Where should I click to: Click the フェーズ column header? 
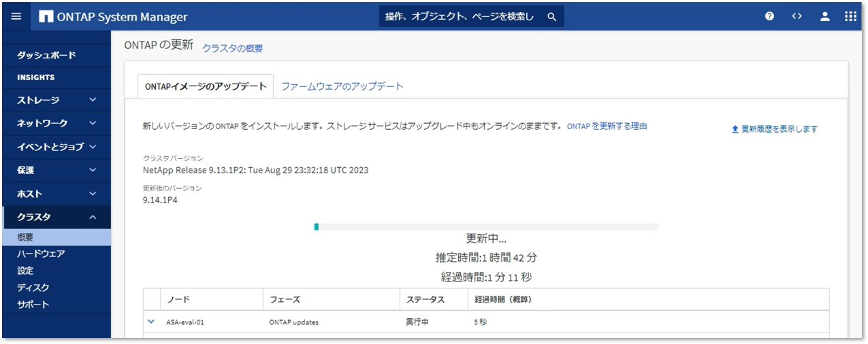(331, 299)
